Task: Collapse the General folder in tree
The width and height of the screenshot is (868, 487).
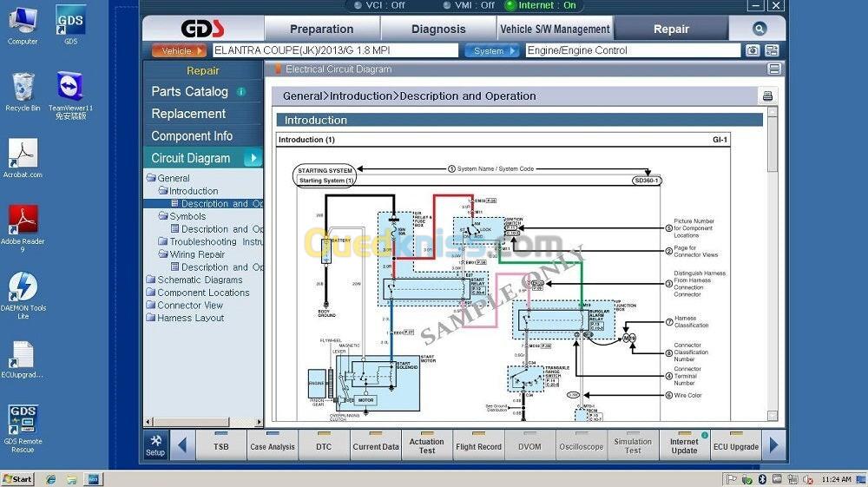Action: pos(151,178)
